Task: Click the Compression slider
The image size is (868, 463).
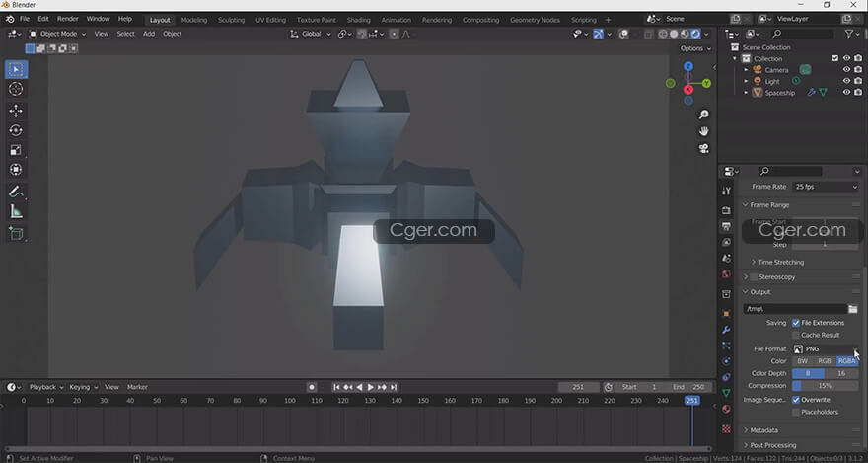Action: click(x=826, y=386)
